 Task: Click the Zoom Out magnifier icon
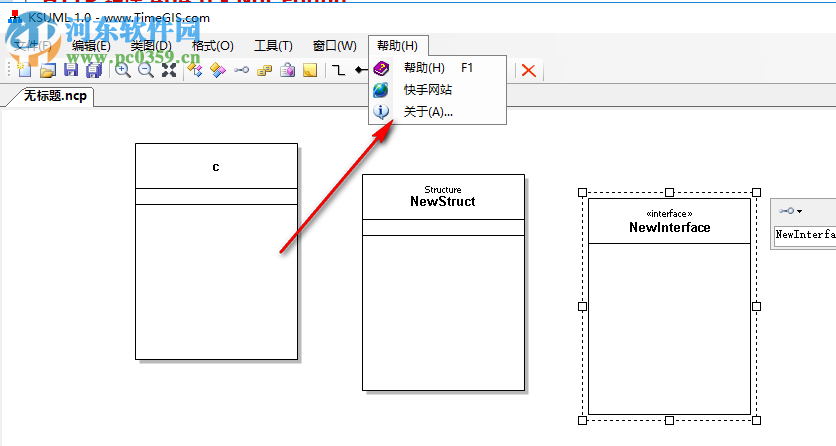coord(146,70)
